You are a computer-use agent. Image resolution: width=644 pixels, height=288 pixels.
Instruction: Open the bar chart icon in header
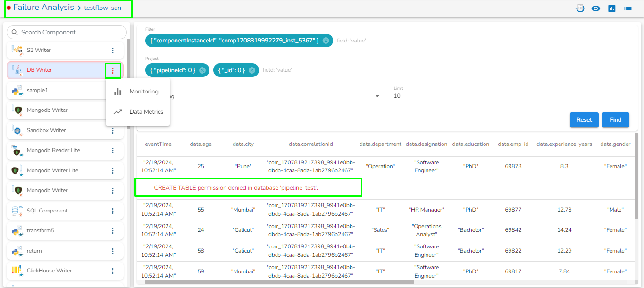click(612, 8)
